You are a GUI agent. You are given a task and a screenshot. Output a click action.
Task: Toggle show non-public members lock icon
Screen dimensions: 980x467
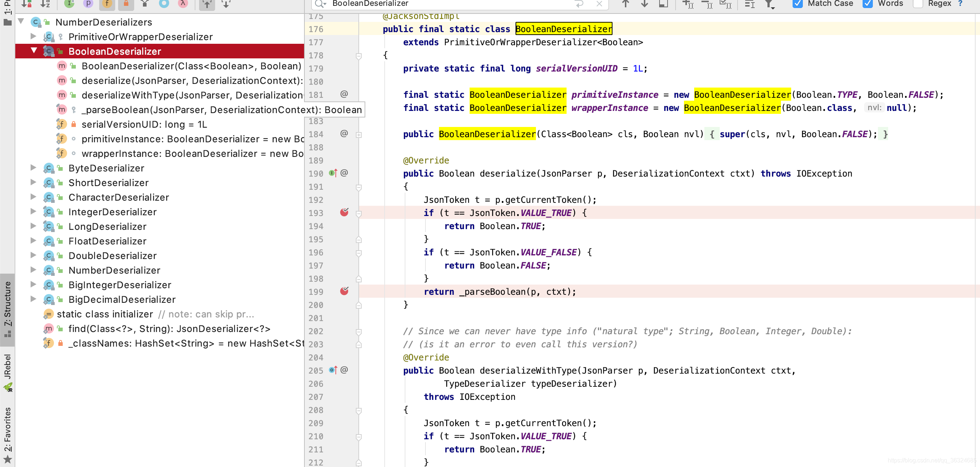(126, 3)
